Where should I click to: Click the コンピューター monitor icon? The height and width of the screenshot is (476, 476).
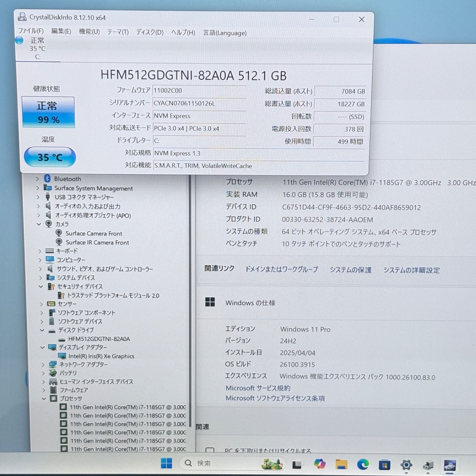point(50,260)
